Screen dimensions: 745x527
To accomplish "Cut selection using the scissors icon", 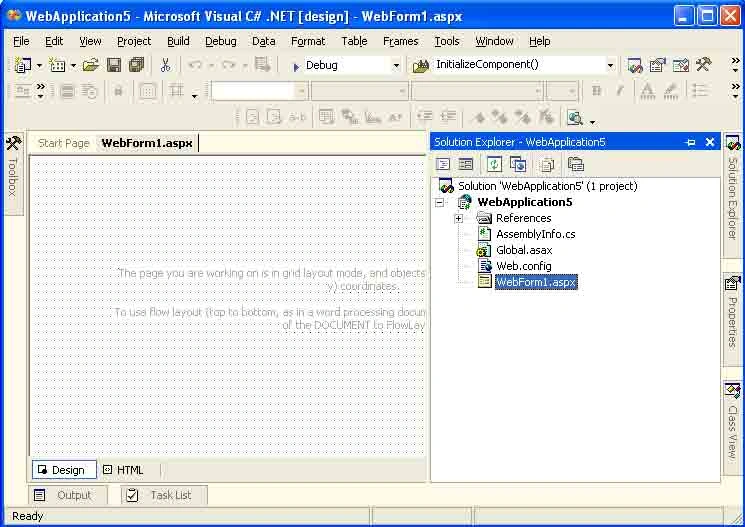I will coord(165,65).
